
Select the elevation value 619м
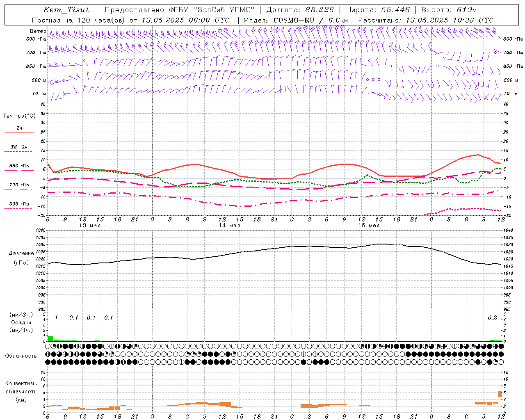(x=467, y=10)
